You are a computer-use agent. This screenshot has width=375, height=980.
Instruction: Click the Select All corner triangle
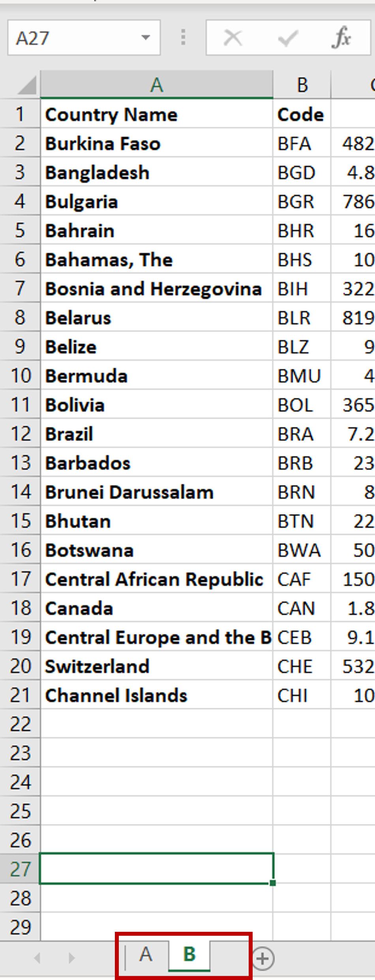click(27, 85)
